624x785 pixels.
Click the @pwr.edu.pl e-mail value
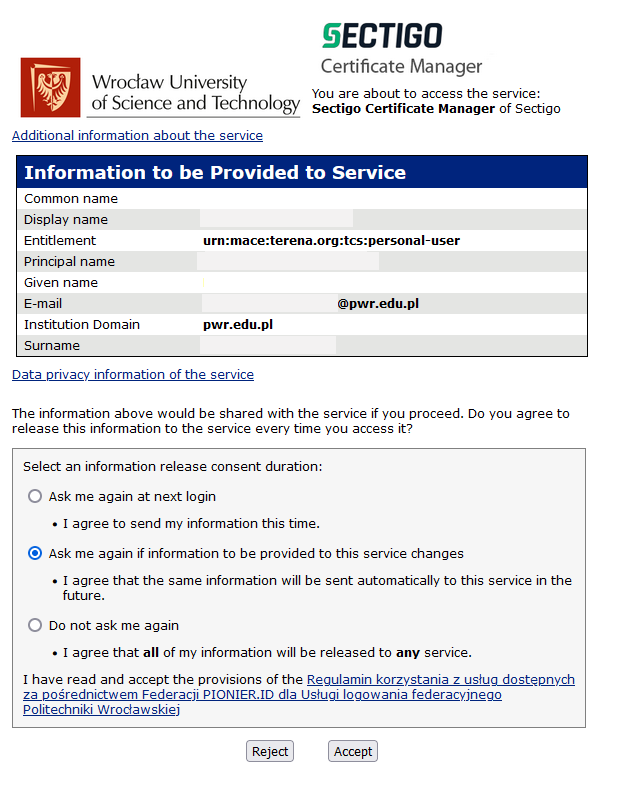pos(377,303)
